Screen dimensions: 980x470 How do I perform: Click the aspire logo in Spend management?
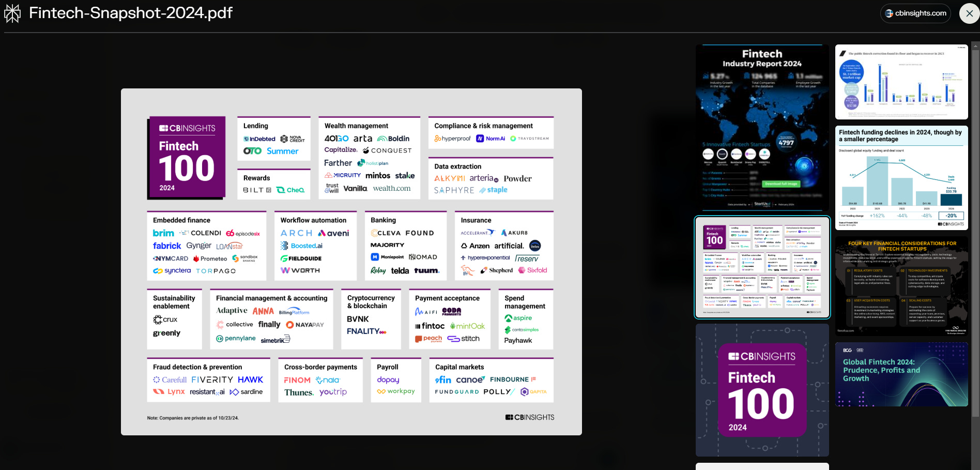(x=518, y=318)
